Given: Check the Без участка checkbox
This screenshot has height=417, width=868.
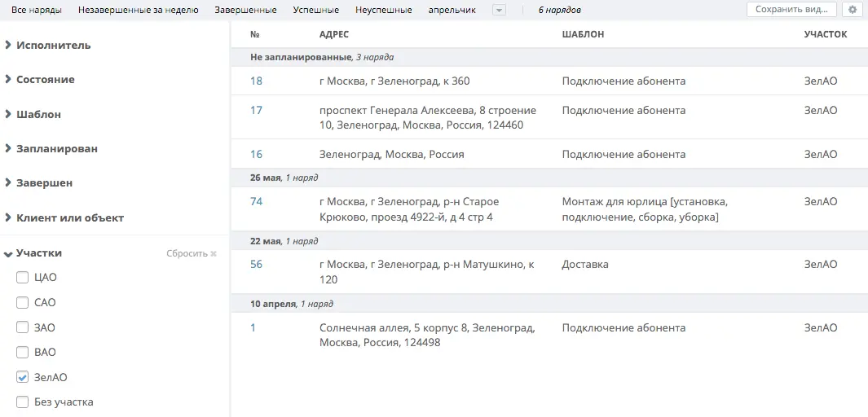Looking at the screenshot, I should (x=22, y=402).
